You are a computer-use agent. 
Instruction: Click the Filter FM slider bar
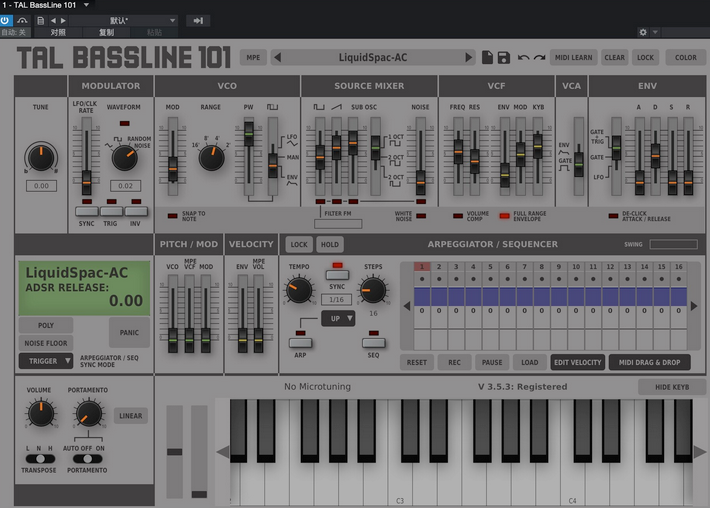[338, 224]
